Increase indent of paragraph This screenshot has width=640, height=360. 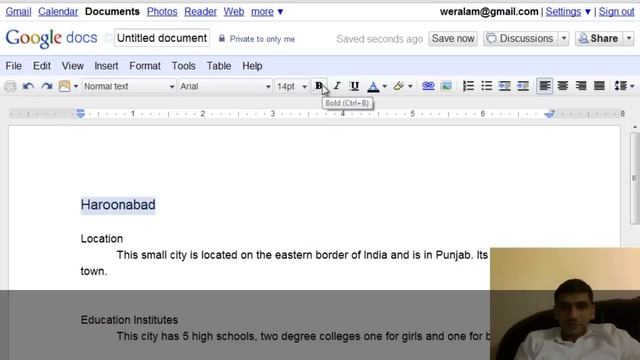[x=523, y=86]
